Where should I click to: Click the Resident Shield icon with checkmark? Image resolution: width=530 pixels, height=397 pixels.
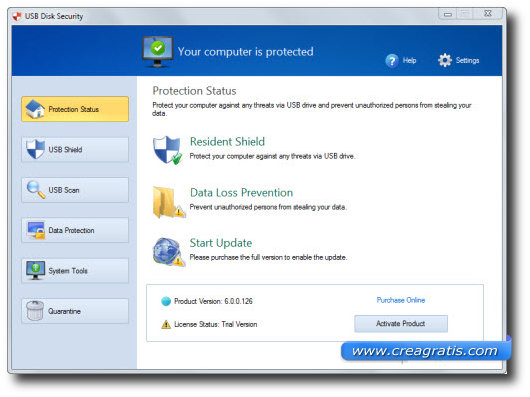167,150
